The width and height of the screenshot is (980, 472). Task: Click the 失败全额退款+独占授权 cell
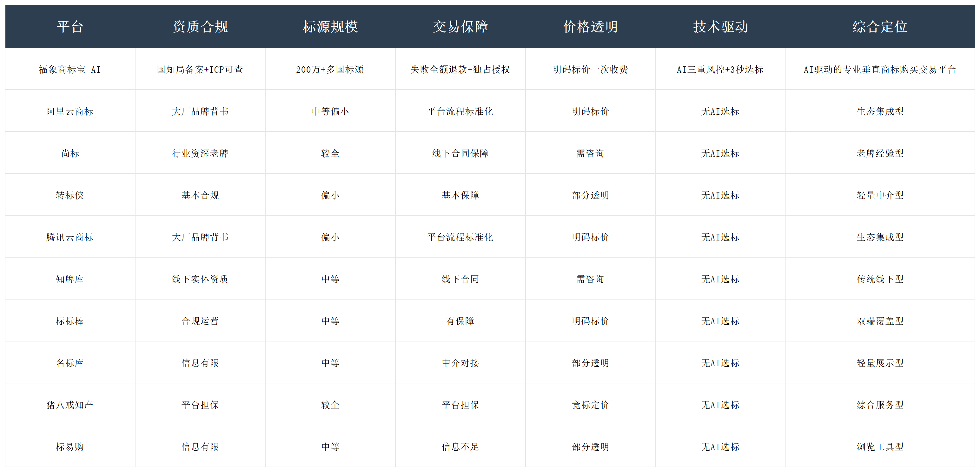pos(460,69)
